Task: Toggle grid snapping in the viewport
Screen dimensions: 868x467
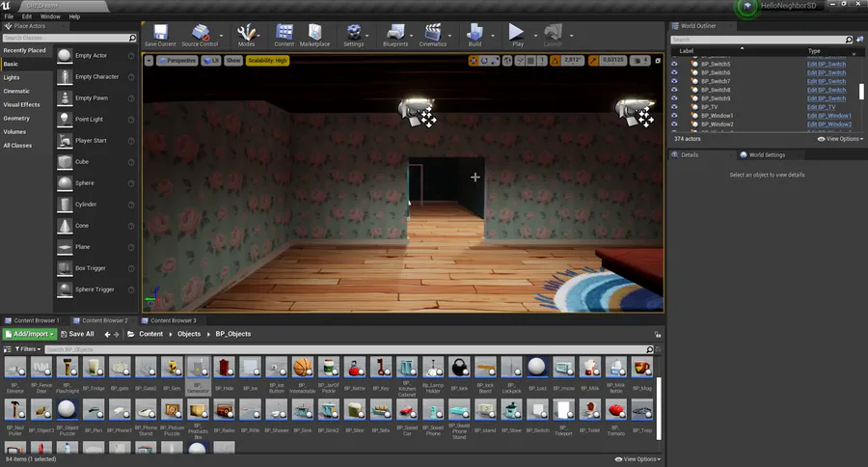Action: [530, 61]
